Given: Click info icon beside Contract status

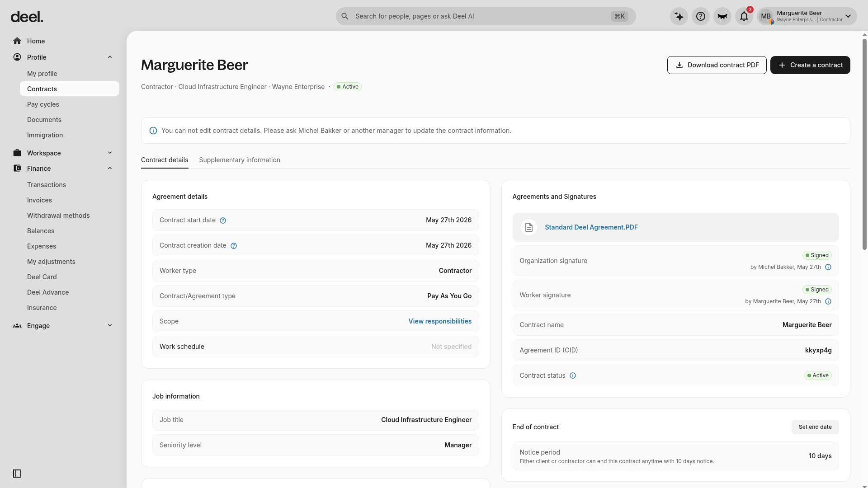Looking at the screenshot, I should pos(573,375).
